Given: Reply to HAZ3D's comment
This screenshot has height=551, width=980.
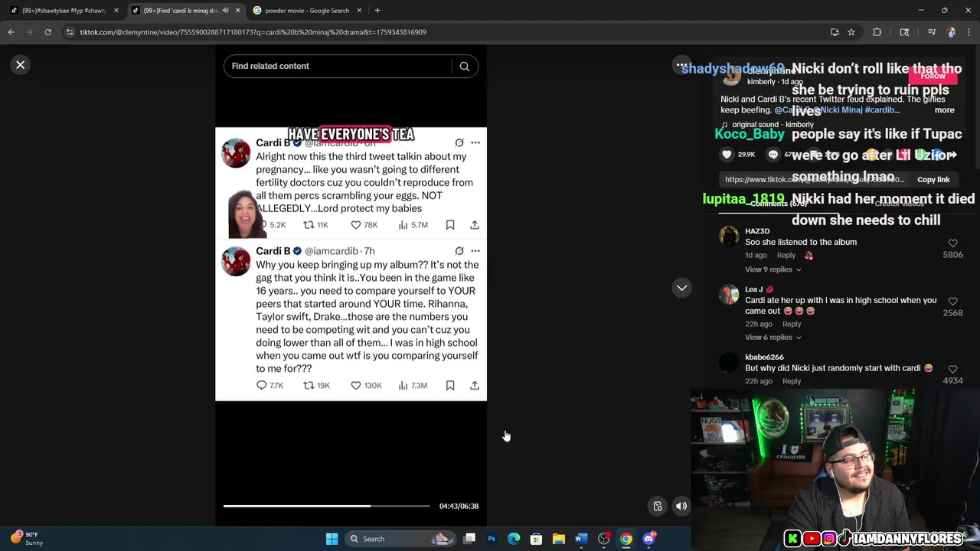Looking at the screenshot, I should [786, 256].
